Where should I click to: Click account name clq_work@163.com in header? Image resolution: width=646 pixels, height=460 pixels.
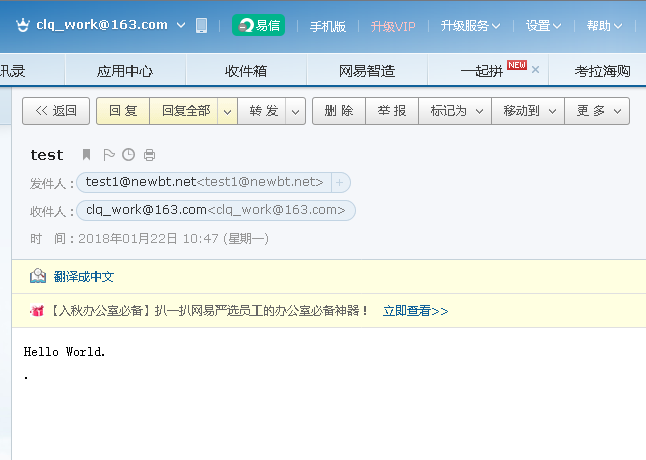pyautogui.click(x=102, y=25)
